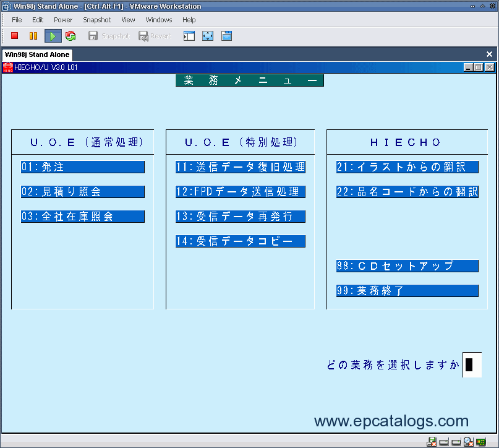The width and height of the screenshot is (499, 448).
Task: Click the first hard disk status icon
Action: pos(444,442)
